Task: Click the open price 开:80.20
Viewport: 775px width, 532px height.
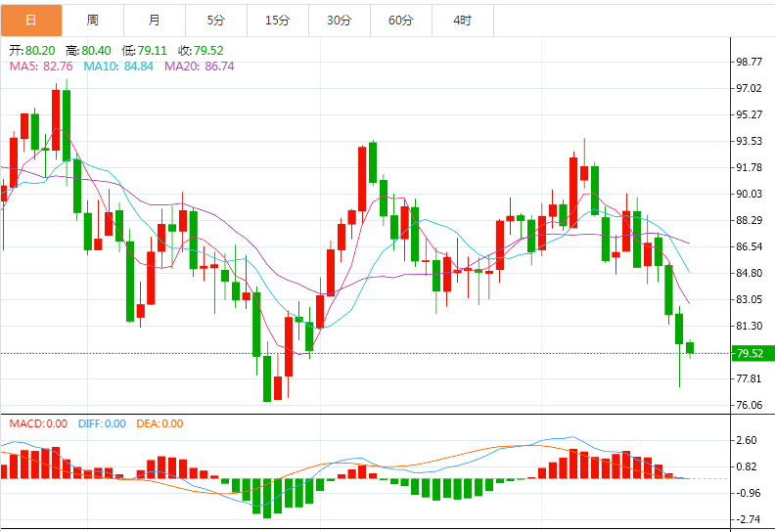Action: (x=32, y=51)
